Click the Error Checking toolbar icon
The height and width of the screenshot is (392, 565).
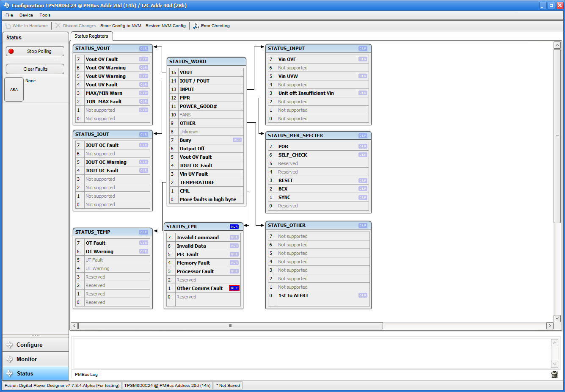point(196,26)
